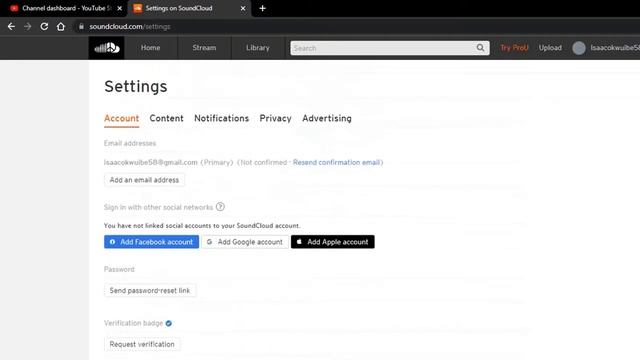Click Add Google account button

pyautogui.click(x=245, y=242)
